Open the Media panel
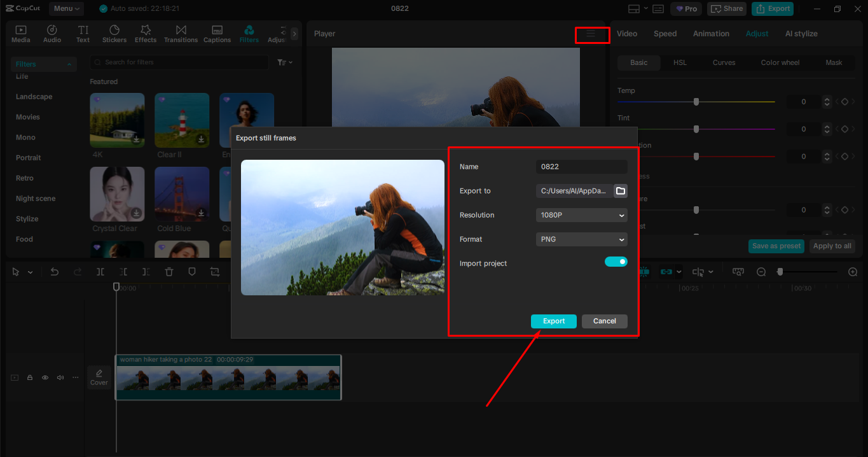868x457 pixels. pyautogui.click(x=20, y=33)
